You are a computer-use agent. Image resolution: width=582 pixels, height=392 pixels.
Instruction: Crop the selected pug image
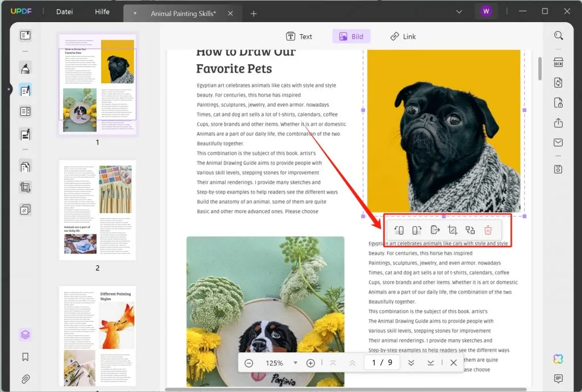[x=453, y=230]
